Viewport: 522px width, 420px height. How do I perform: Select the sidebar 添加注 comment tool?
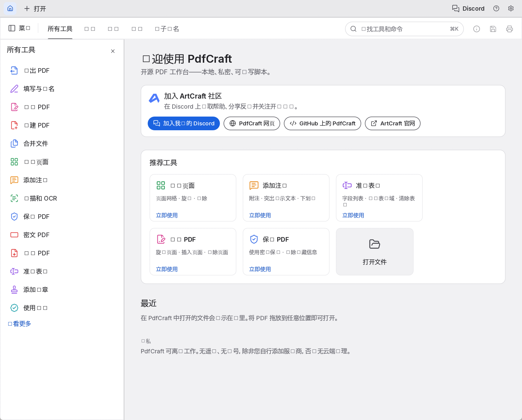coord(62,180)
